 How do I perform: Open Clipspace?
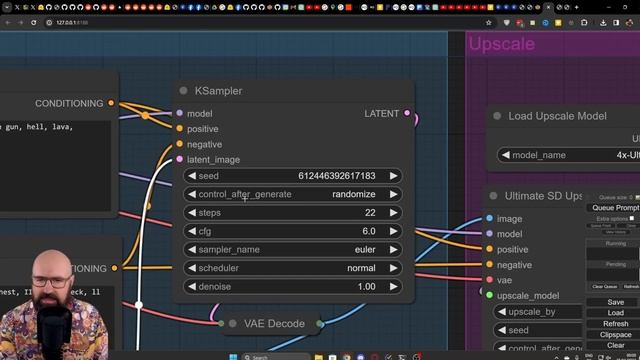pos(615,335)
